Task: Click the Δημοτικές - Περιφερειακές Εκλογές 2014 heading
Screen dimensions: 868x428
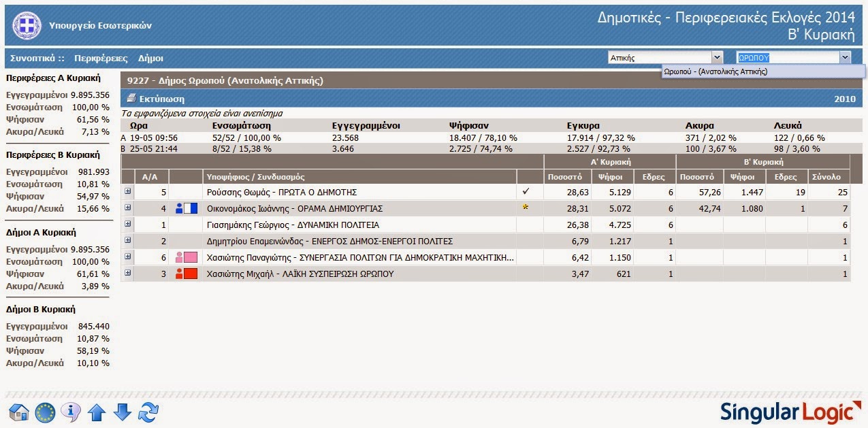Action: coord(726,18)
